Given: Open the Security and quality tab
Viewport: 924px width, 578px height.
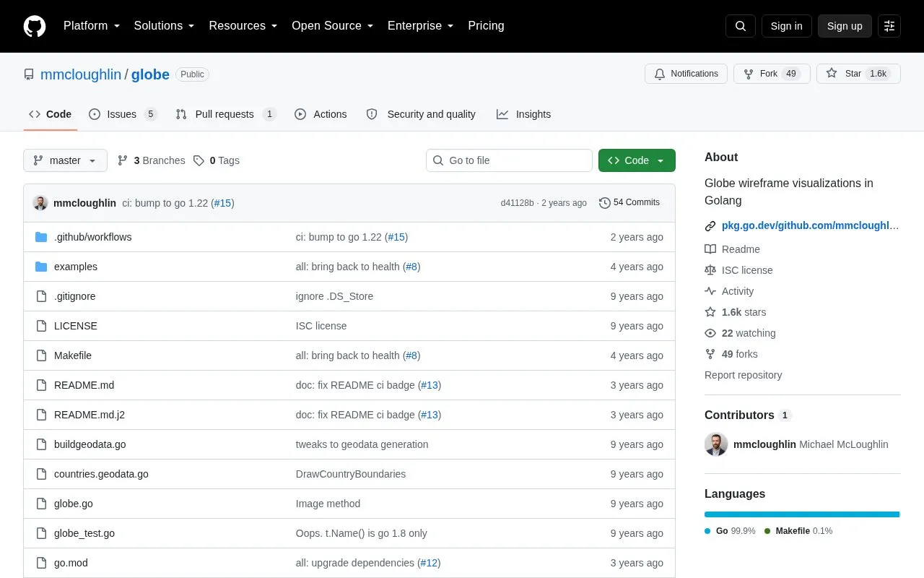Looking at the screenshot, I should point(421,114).
